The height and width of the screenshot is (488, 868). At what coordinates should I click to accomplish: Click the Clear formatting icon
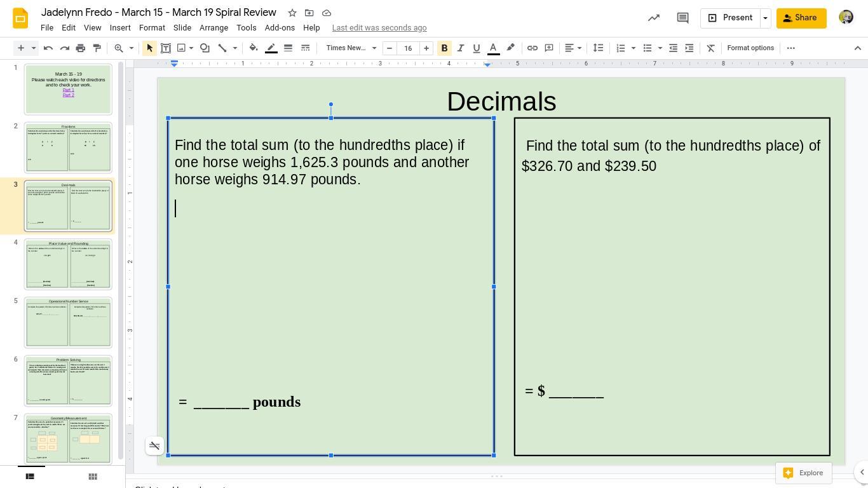coord(711,48)
